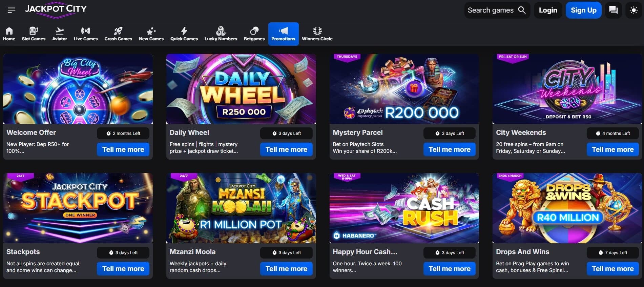Click the Jackpot City logo
Screen dimensions: 644x287
pyautogui.click(x=56, y=9)
